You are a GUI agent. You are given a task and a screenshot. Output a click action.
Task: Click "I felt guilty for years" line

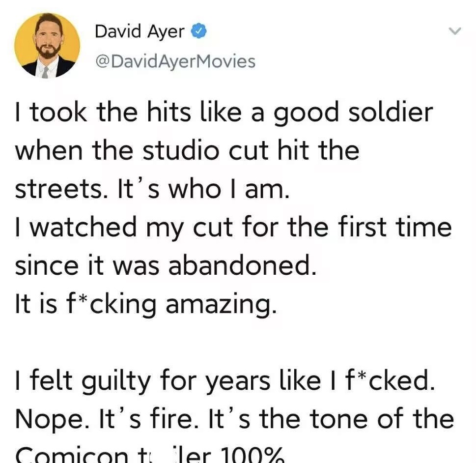225,381
